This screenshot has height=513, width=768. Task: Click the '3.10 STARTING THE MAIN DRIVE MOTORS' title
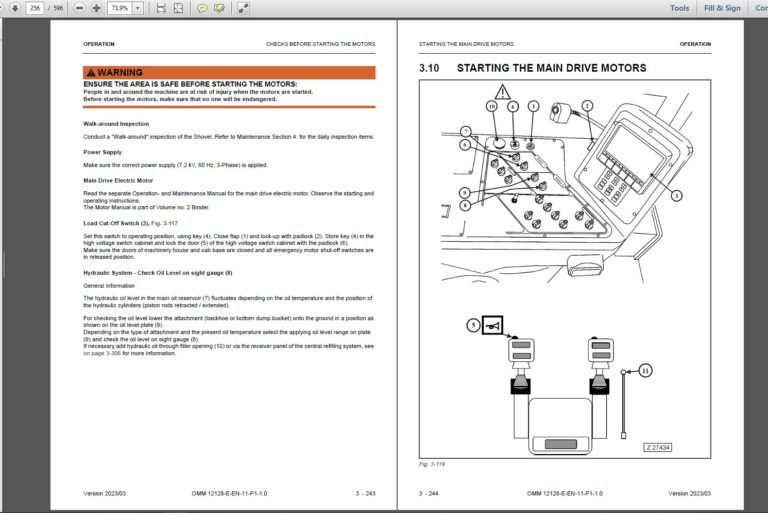point(532,68)
